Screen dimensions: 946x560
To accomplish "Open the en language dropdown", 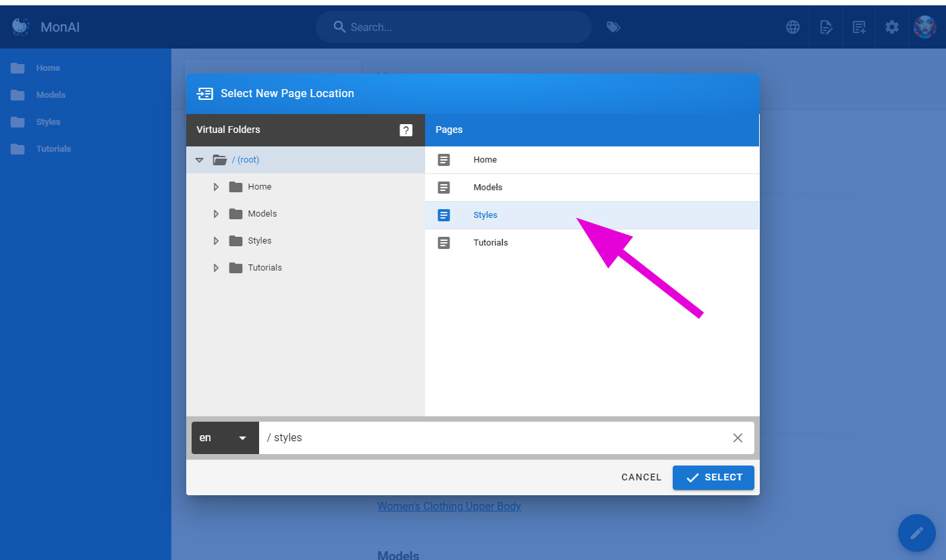I will [x=225, y=438].
